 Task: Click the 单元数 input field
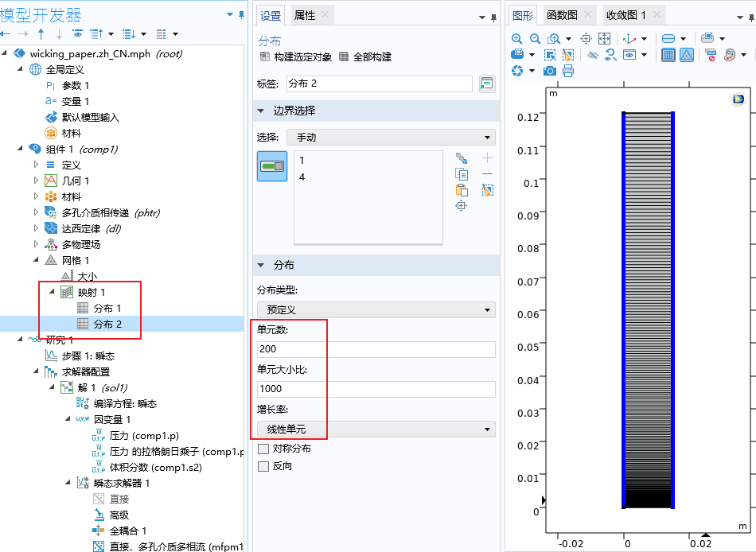coord(376,349)
